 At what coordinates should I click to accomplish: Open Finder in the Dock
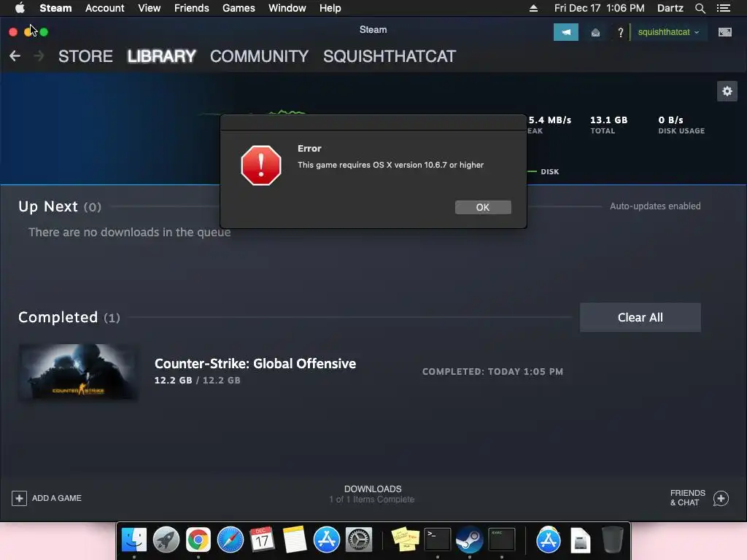tap(134, 540)
